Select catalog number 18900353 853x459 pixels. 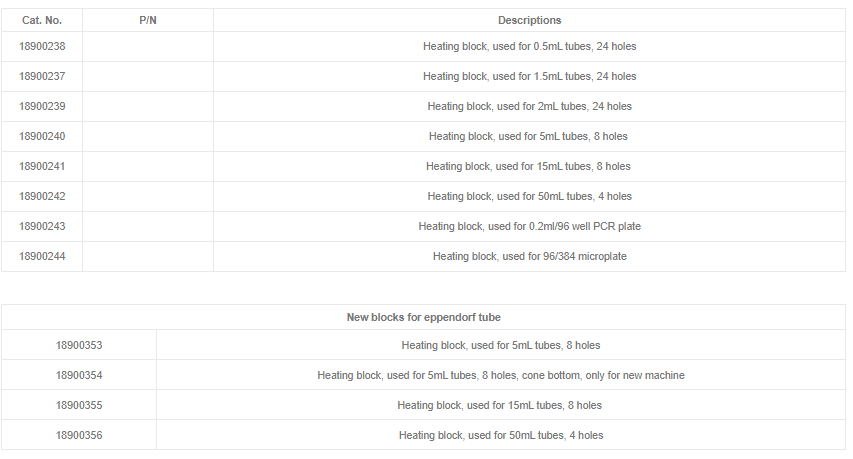point(79,346)
